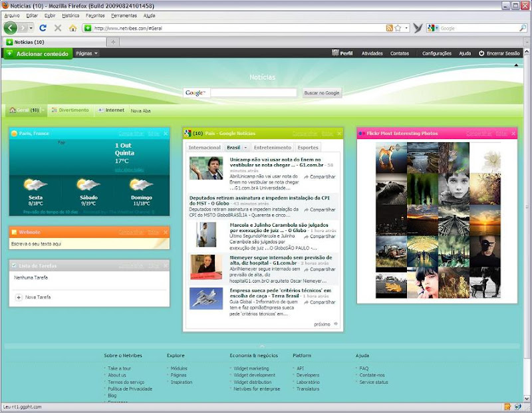Click the sun icon on the Paris weather header
532x413 pixels.
tap(14, 134)
